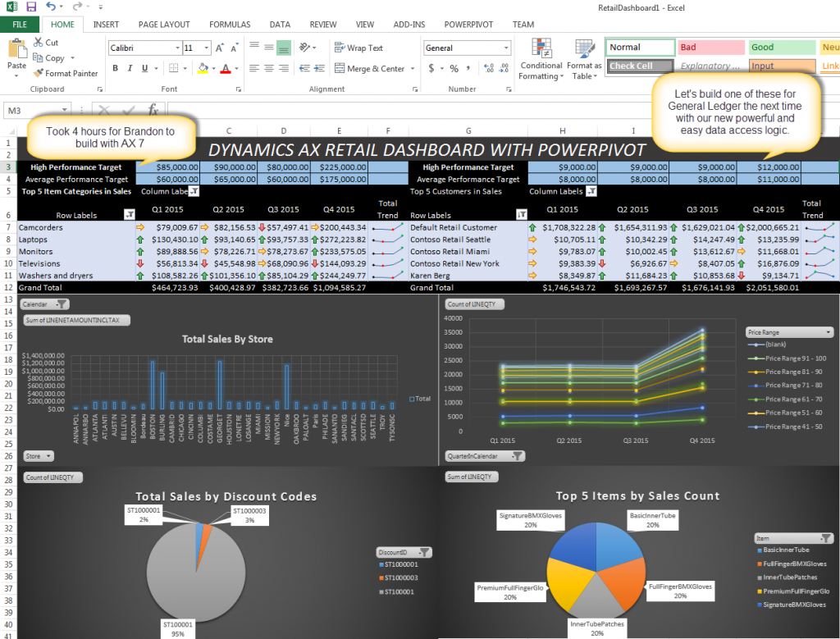Apply the Good cell style

[x=782, y=47]
